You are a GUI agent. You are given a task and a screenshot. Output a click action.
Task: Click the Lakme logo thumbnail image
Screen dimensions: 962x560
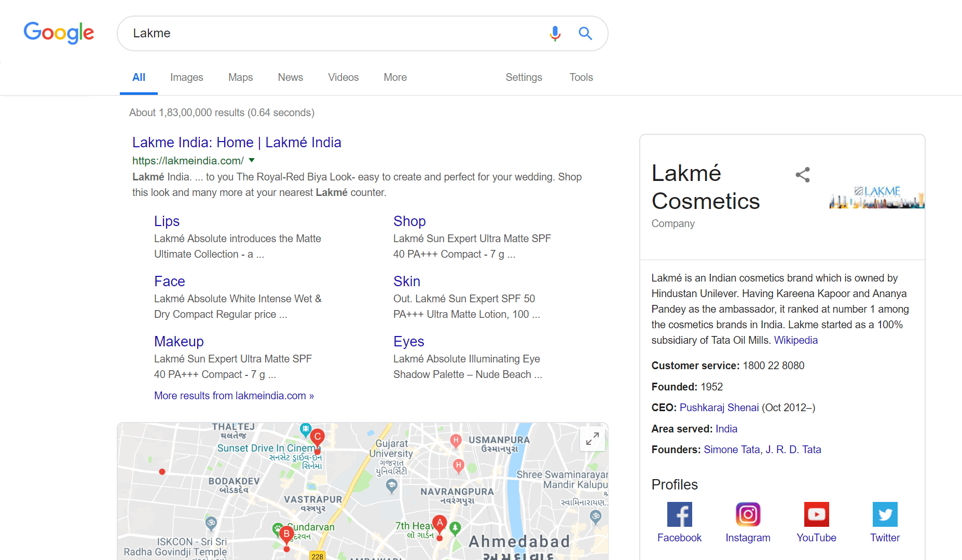point(876,198)
